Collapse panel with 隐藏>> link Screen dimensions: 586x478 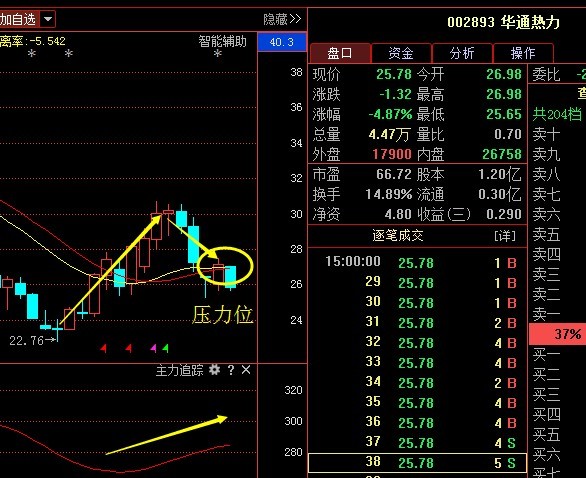282,19
